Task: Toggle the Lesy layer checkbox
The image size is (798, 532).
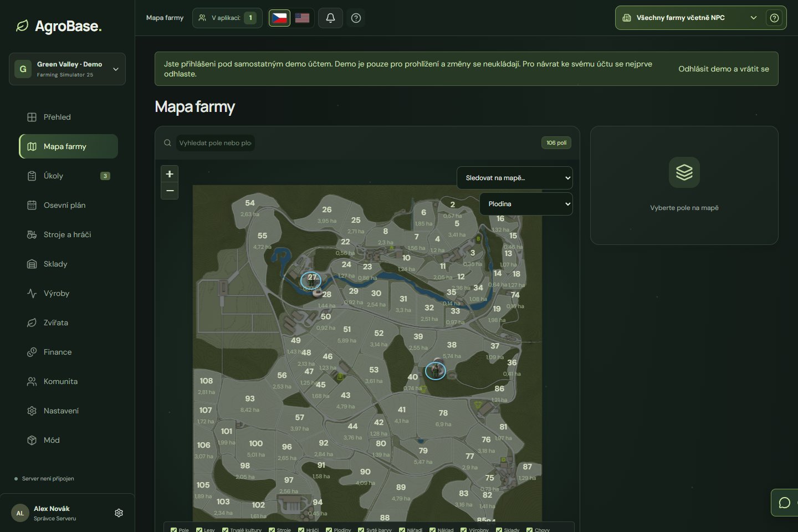Action: [x=199, y=530]
